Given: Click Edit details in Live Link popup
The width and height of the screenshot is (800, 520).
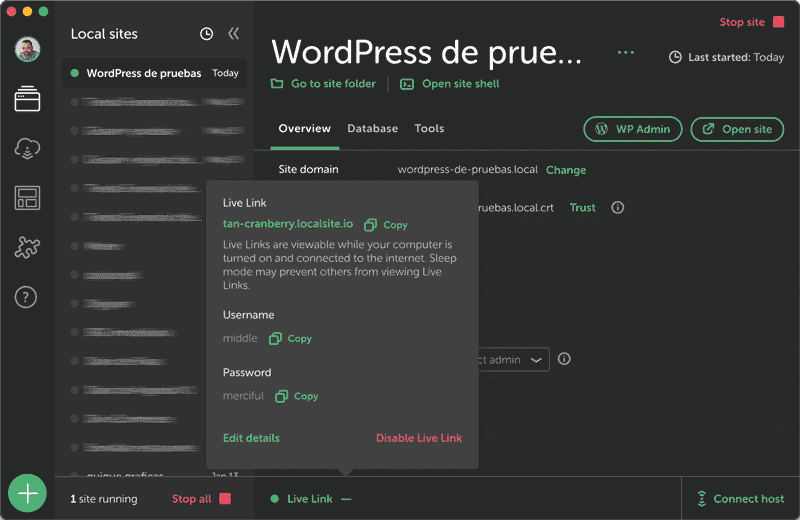Looking at the screenshot, I should (x=251, y=438).
